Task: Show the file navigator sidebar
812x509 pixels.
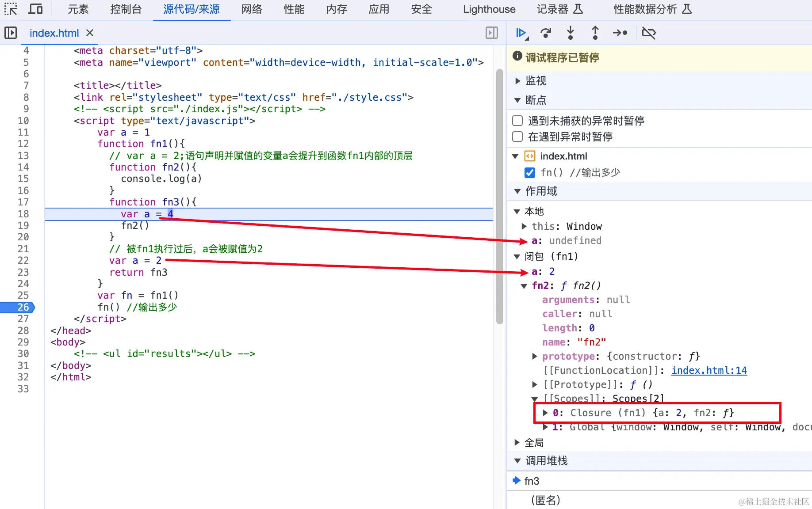Action: point(10,33)
